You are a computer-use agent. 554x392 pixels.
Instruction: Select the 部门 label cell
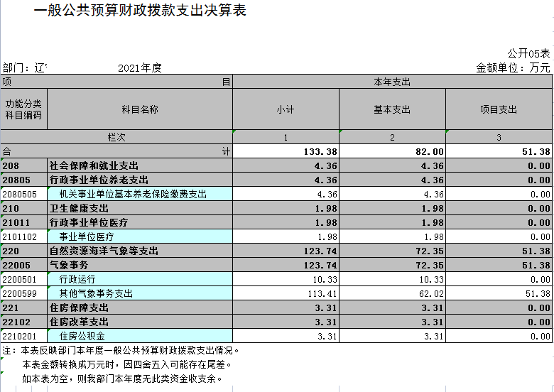(x=25, y=67)
